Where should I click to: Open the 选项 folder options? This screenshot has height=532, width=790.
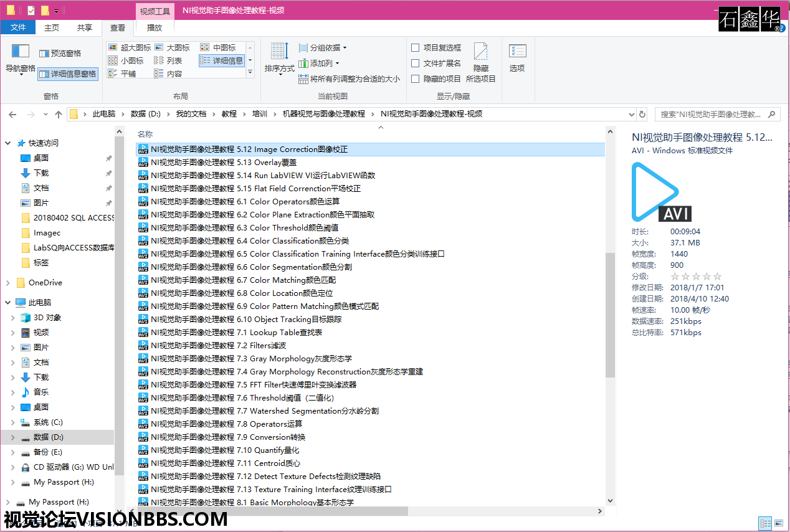[x=517, y=58]
